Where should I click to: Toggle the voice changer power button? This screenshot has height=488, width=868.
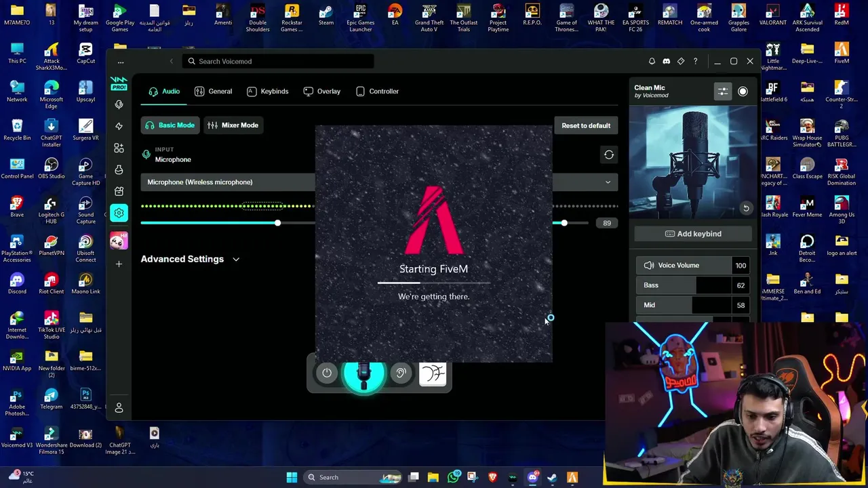(x=327, y=373)
